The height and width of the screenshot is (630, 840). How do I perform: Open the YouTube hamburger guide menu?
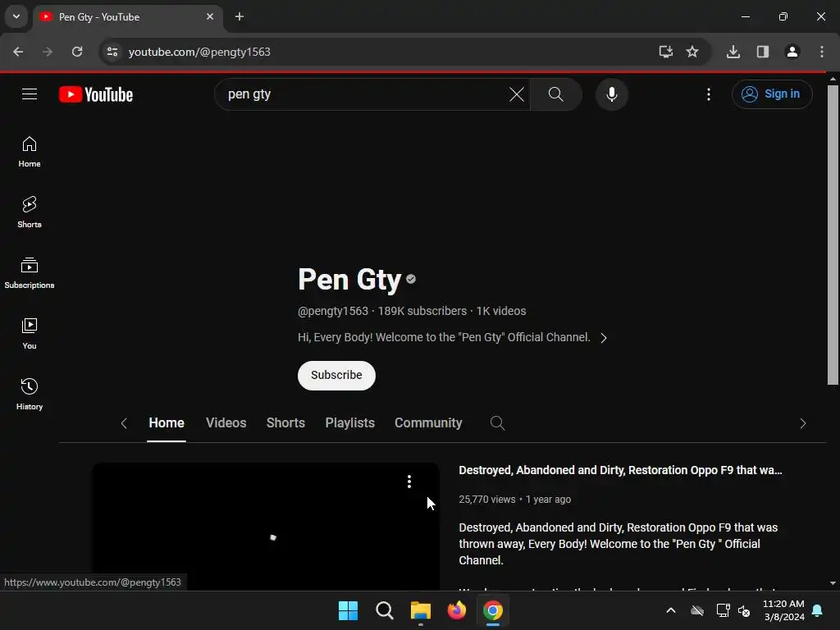click(x=30, y=94)
